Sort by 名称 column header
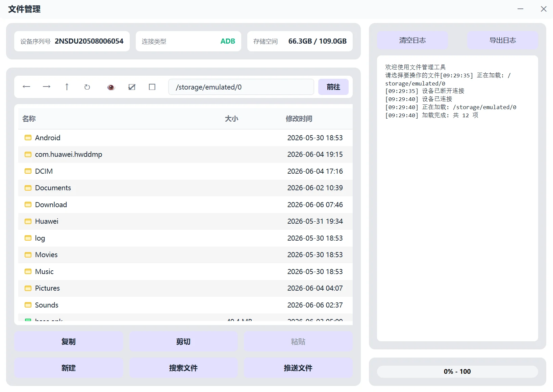Screen dimensions: 553x392 click(x=29, y=119)
